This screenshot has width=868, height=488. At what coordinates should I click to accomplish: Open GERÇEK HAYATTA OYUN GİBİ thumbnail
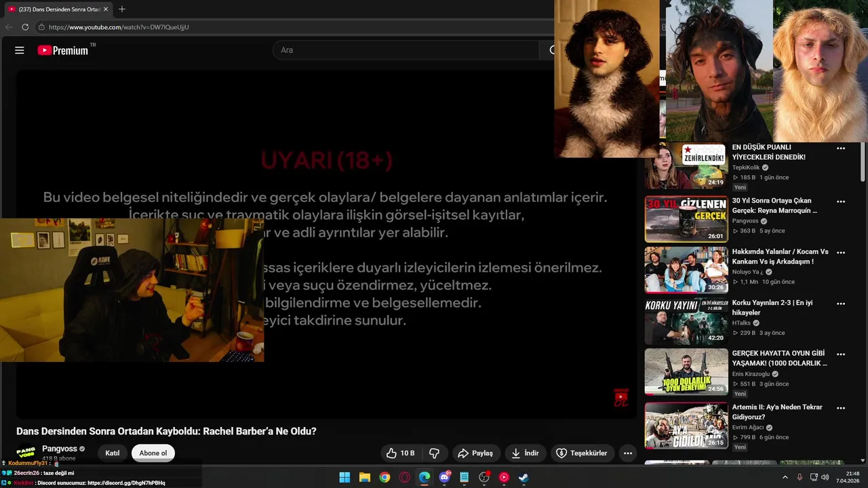[x=686, y=371]
